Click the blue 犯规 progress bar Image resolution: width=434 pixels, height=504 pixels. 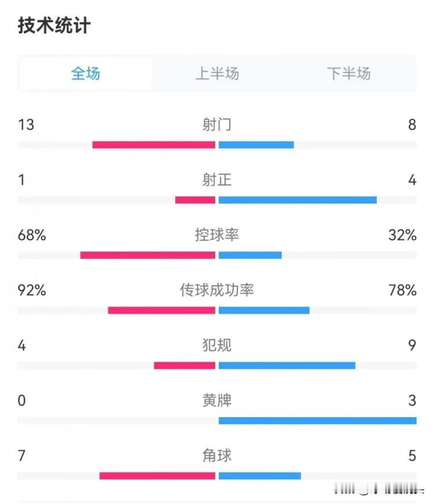[x=287, y=366]
